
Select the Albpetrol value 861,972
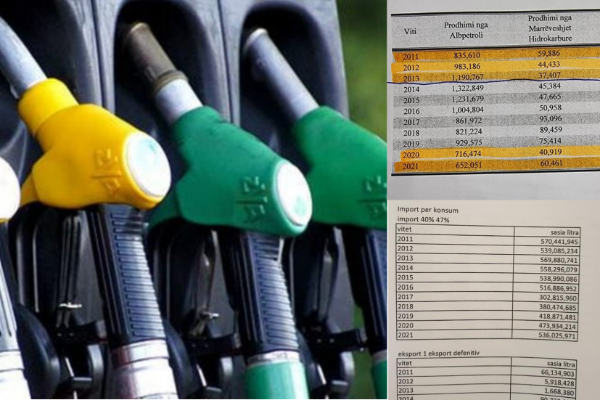(467, 121)
